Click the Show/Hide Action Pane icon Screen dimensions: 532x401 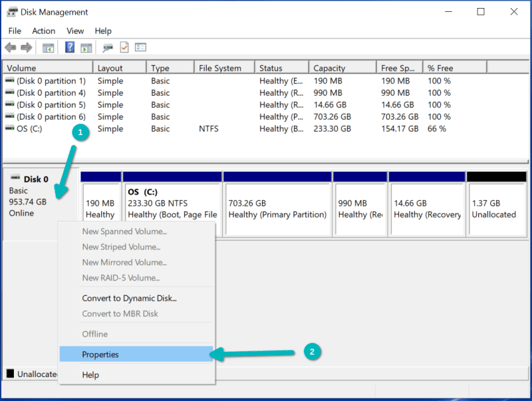[86, 48]
